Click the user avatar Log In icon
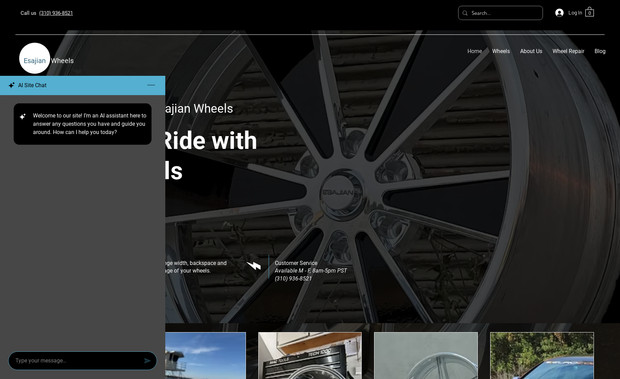620x379 pixels. 559,13
